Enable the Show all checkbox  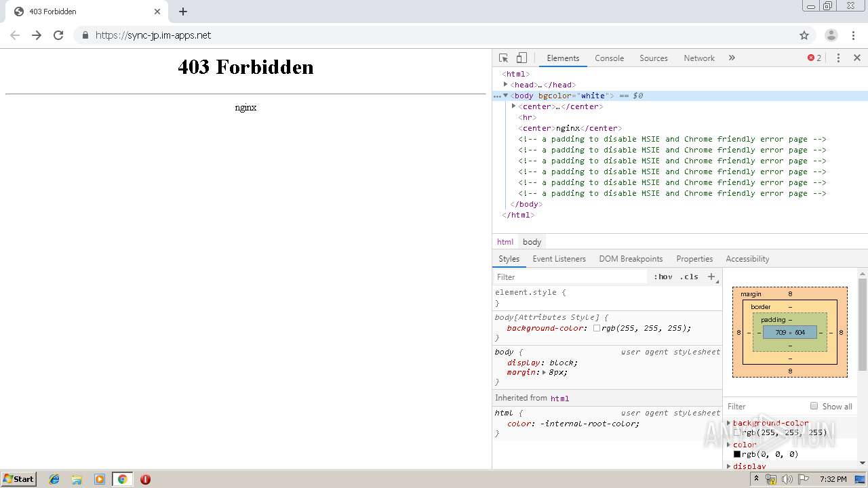pos(814,406)
